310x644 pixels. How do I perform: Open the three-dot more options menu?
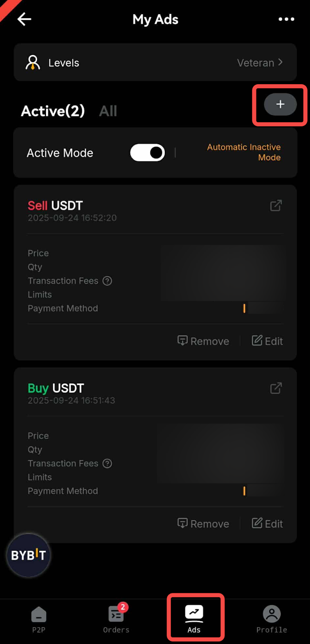286,19
